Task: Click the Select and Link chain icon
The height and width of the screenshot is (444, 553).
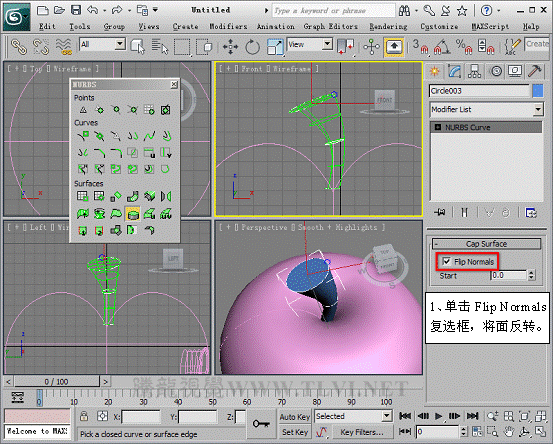Action: pos(19,47)
